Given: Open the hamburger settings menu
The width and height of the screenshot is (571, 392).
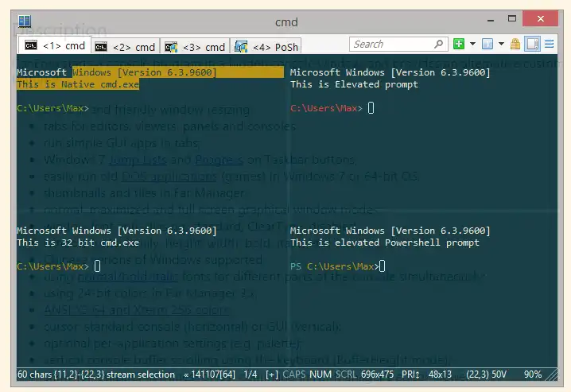Looking at the screenshot, I should [x=550, y=44].
